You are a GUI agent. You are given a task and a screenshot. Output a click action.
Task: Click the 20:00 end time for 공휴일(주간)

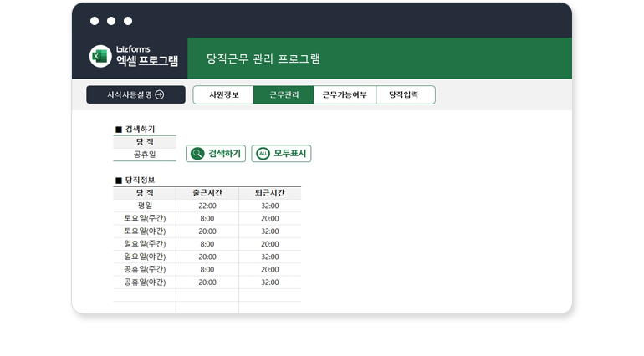pos(270,269)
